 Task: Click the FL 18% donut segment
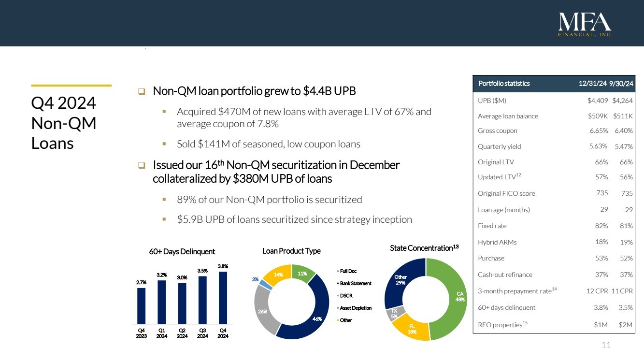tap(412, 330)
